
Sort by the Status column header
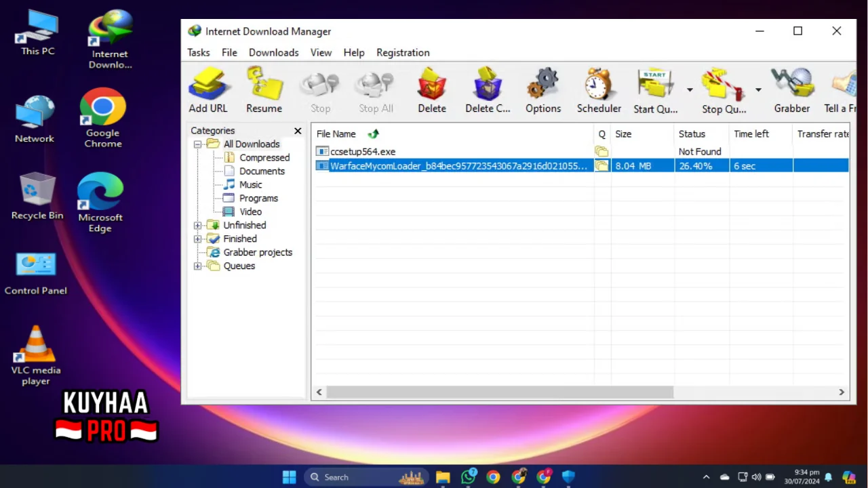[x=702, y=134]
